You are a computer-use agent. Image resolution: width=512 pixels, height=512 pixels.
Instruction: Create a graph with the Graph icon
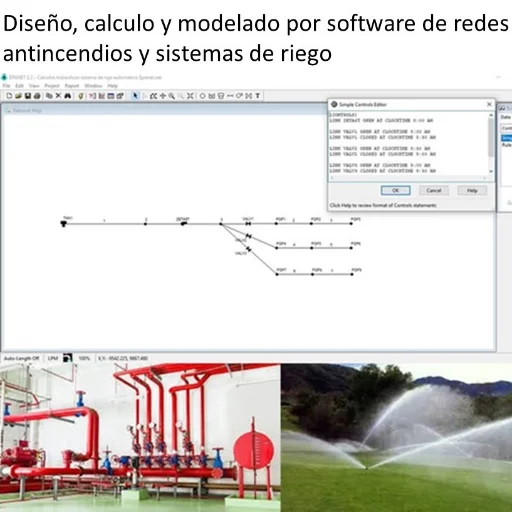[102, 96]
